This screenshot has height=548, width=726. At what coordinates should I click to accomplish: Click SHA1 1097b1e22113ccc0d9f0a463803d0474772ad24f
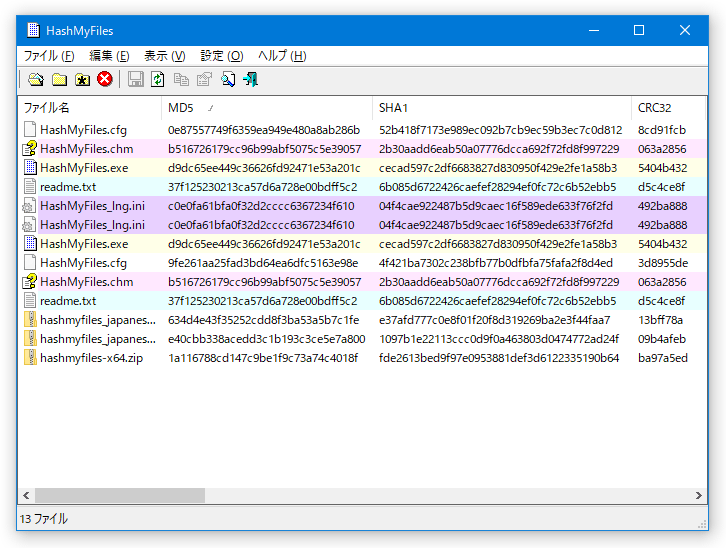point(499,339)
